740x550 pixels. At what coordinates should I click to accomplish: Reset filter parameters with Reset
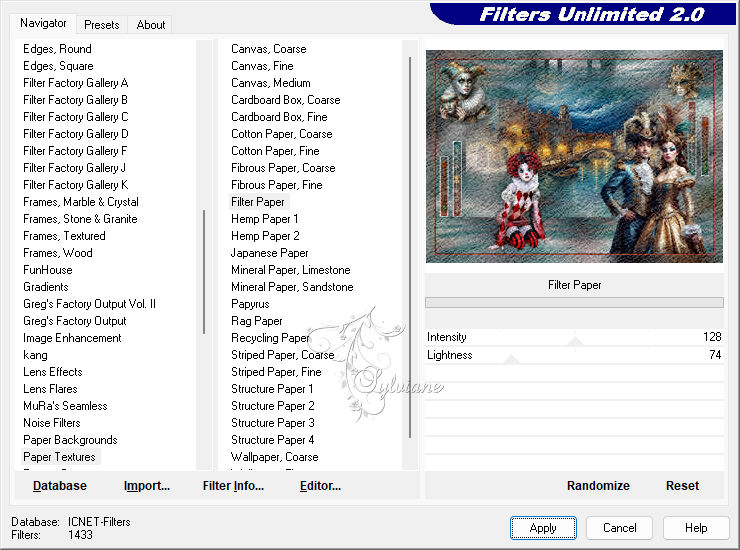[x=682, y=486]
